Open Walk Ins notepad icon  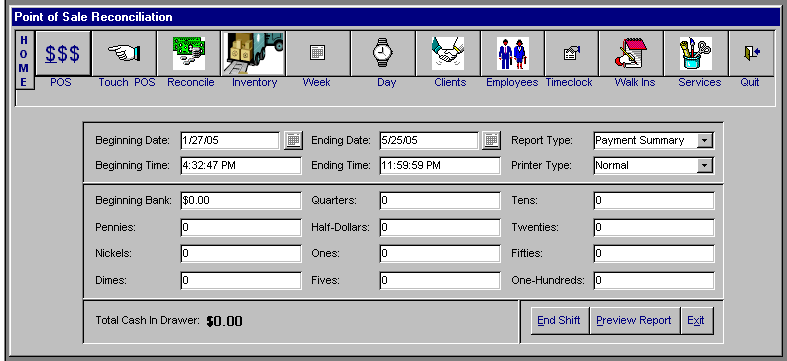(631, 53)
